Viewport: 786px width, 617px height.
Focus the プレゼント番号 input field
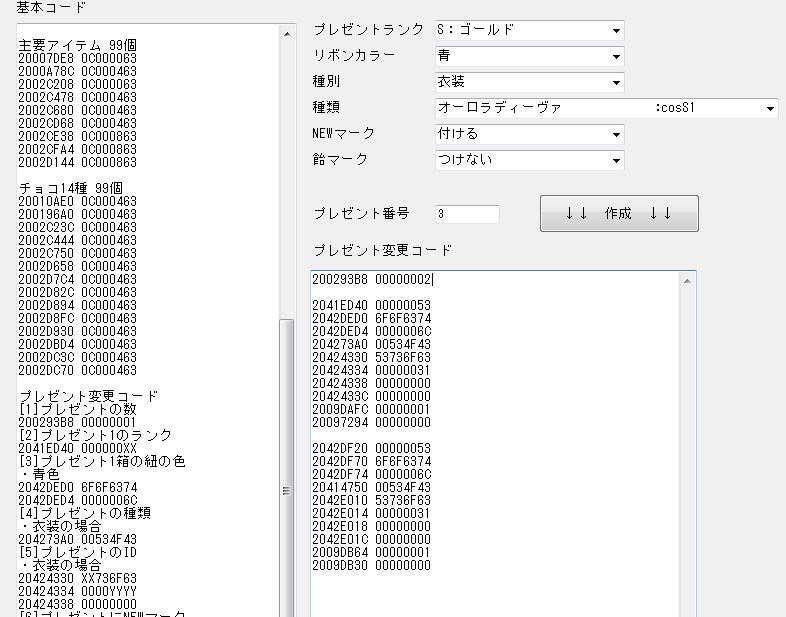tap(467, 214)
